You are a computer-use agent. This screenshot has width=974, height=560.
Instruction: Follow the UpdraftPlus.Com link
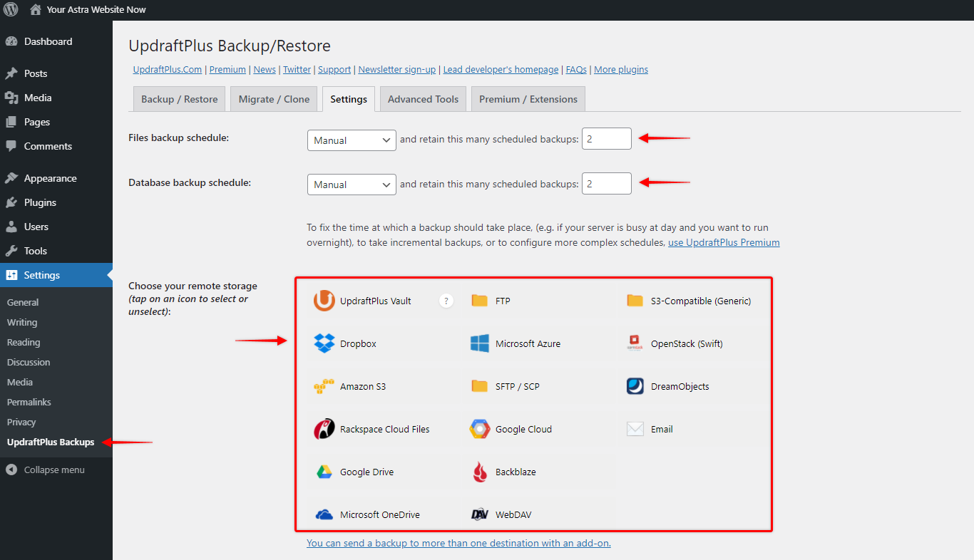coord(168,70)
